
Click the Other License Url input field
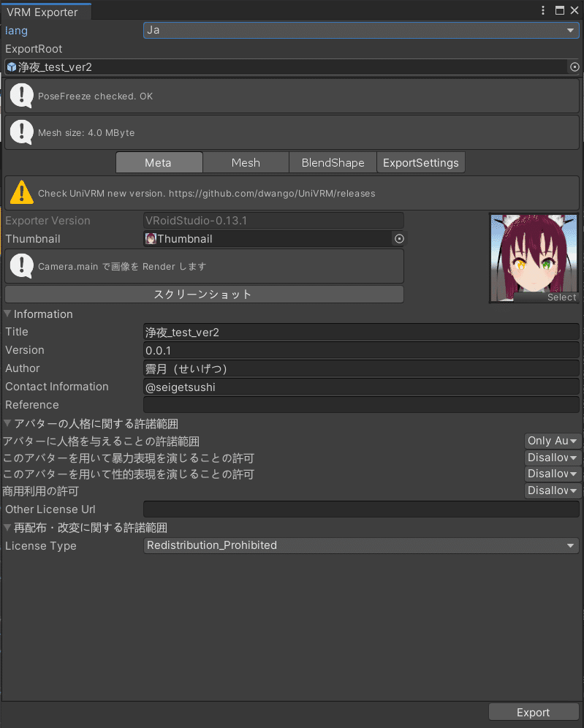[361, 509]
